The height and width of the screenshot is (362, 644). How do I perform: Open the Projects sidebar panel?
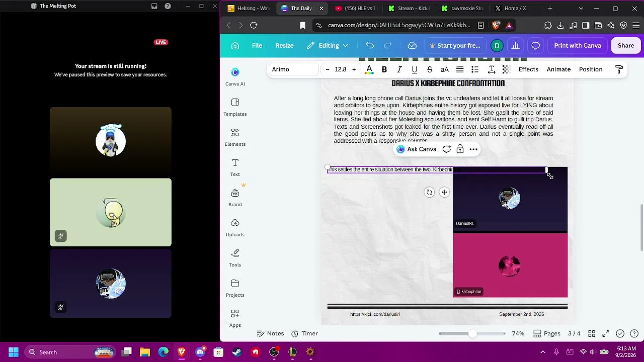235,288
